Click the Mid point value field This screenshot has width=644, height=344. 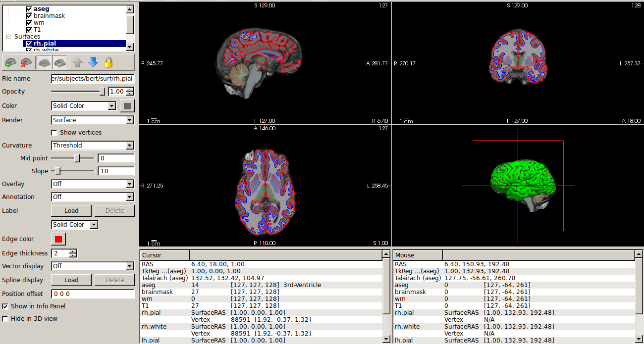[x=116, y=158]
